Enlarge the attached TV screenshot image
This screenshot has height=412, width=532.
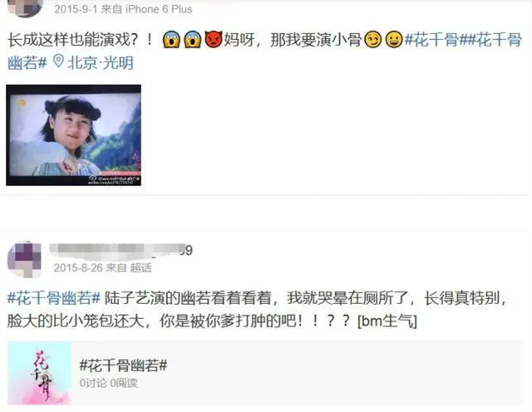coord(74,135)
